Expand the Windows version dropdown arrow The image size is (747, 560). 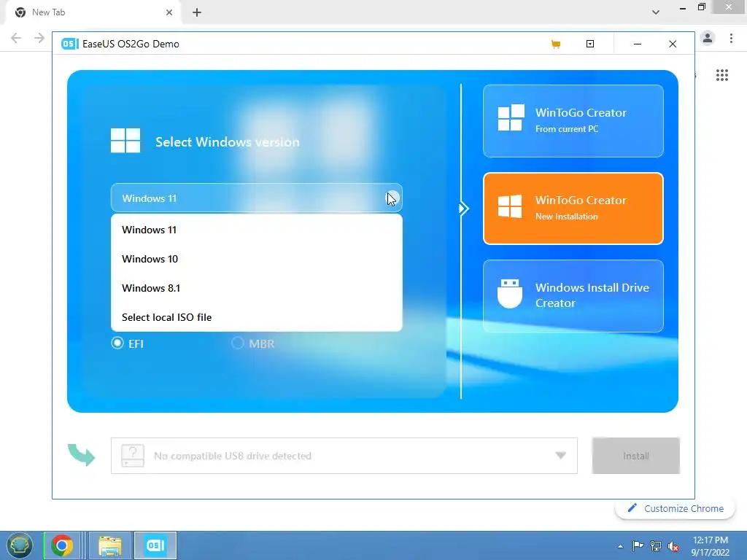392,198
